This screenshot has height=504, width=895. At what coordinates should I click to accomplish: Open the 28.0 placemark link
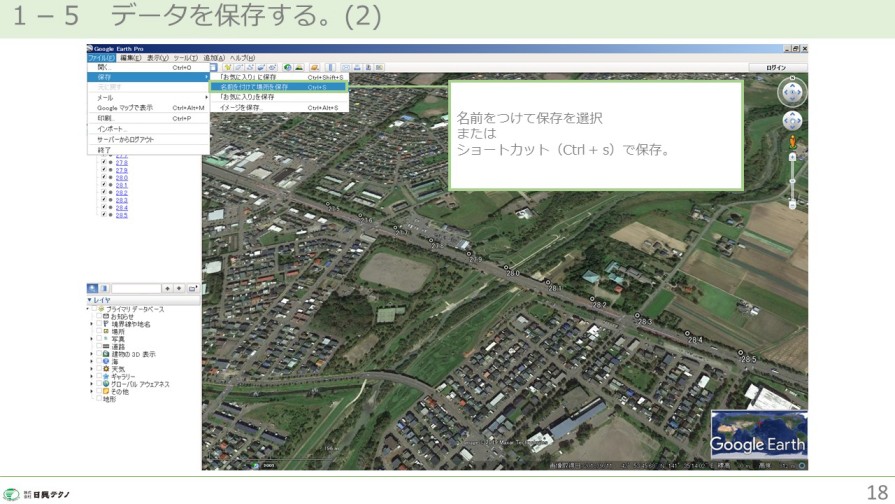tap(121, 177)
